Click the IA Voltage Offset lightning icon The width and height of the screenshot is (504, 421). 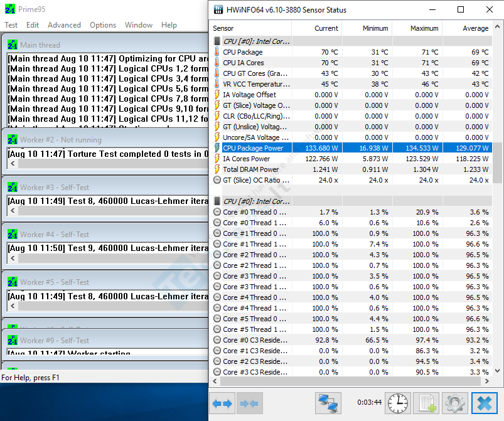point(217,95)
